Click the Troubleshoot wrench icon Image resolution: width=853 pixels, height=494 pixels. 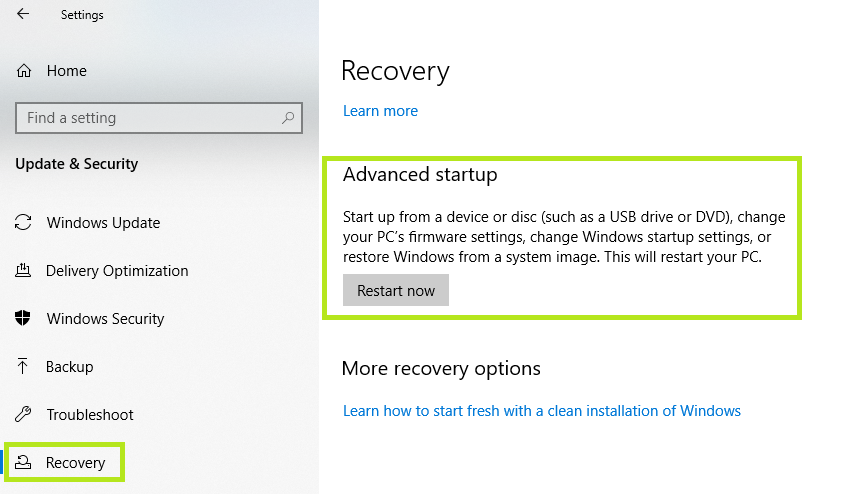(x=24, y=415)
